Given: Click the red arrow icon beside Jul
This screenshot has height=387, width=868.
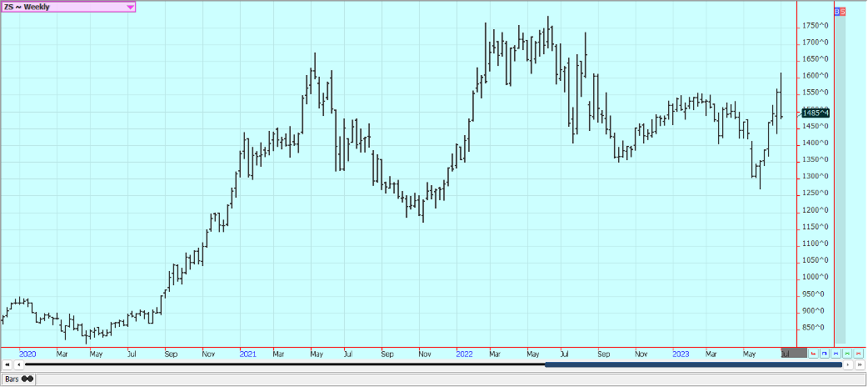Looking at the screenshot, I should click(x=814, y=354).
